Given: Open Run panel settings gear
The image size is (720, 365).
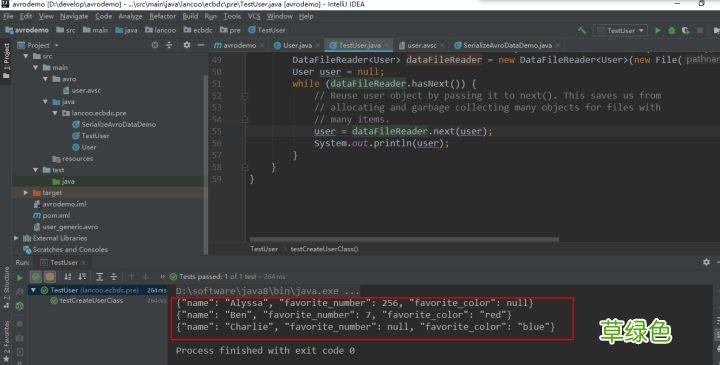Looking at the screenshot, I should (706, 262).
